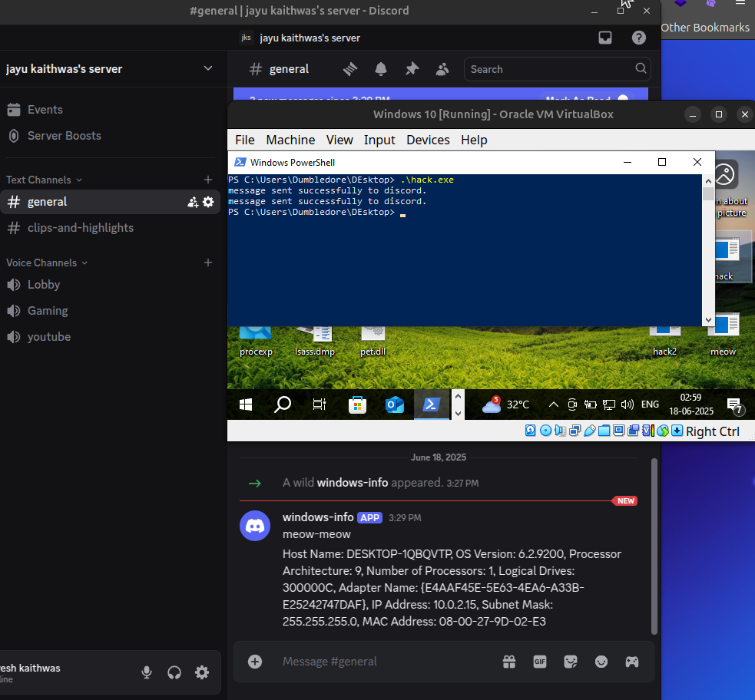Screen dimensions: 755x700
Task: Open the Discord Threads icon in channel header
Action: (x=350, y=69)
